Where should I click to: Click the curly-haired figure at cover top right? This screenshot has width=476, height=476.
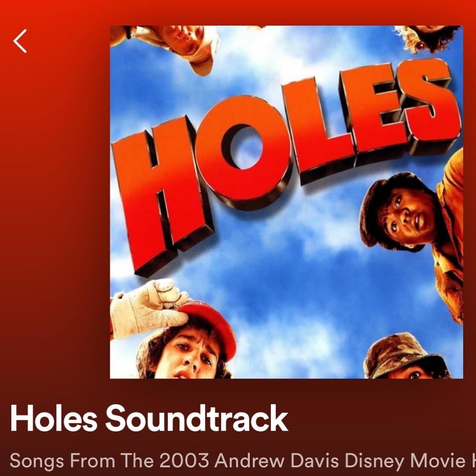[428, 38]
